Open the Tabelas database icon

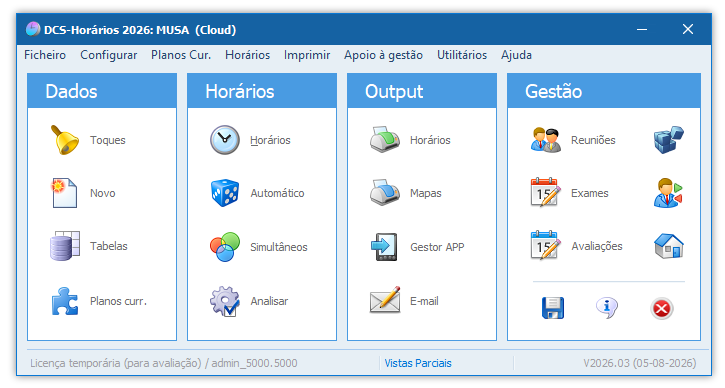click(65, 246)
